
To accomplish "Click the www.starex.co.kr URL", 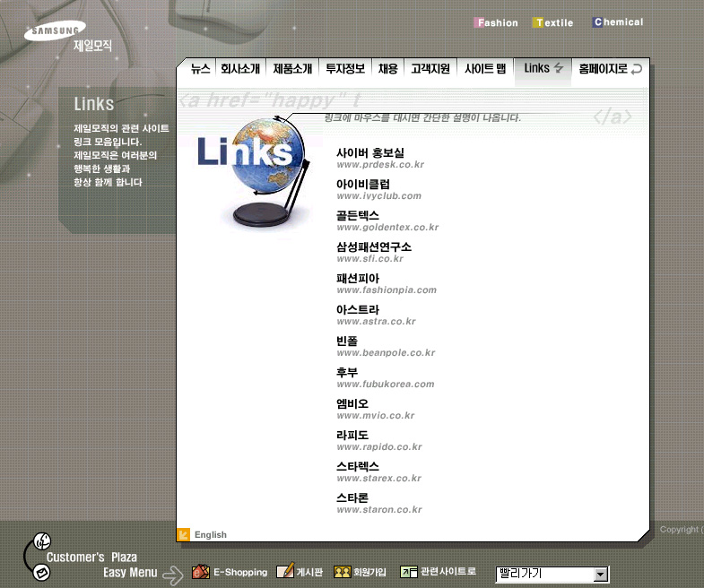I will (x=379, y=479).
